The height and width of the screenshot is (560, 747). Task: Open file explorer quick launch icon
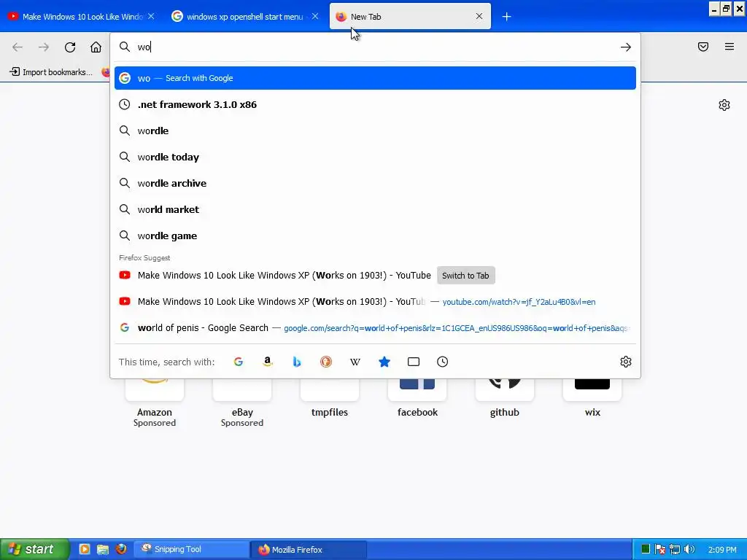point(102,549)
